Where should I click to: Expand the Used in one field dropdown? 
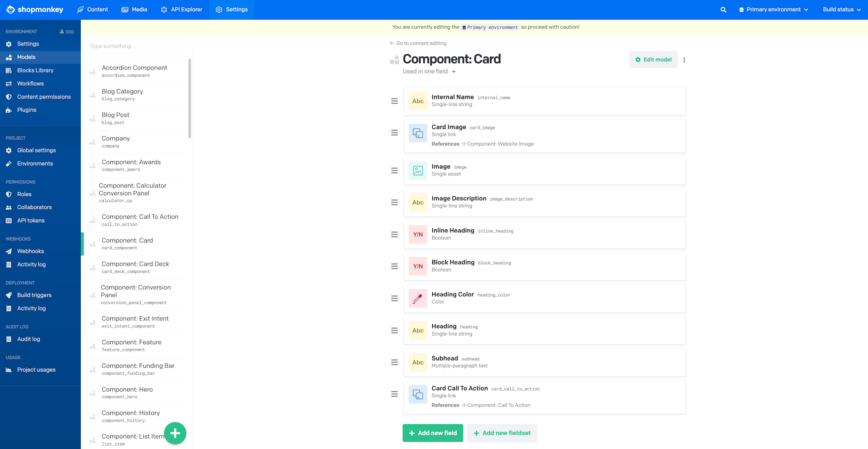(x=429, y=72)
